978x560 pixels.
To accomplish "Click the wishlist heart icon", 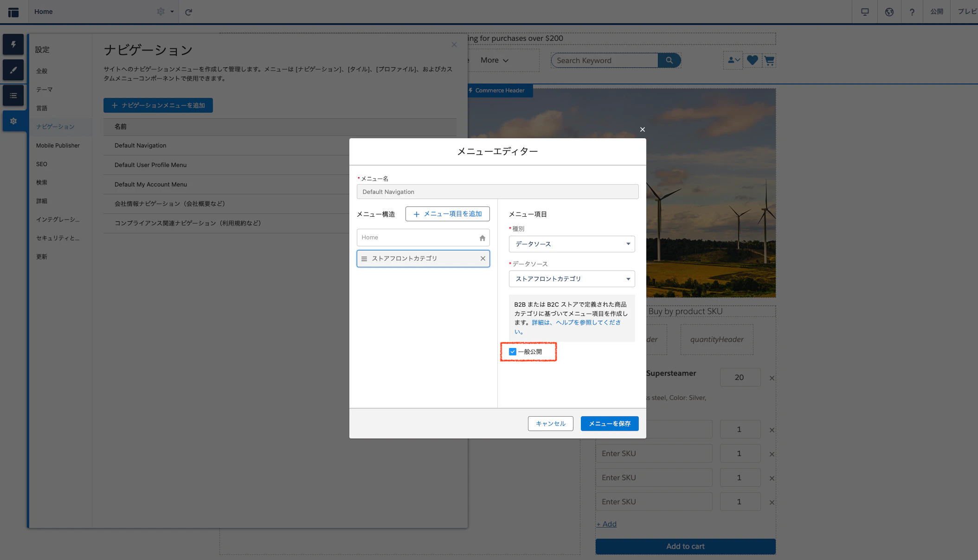I will pos(753,60).
